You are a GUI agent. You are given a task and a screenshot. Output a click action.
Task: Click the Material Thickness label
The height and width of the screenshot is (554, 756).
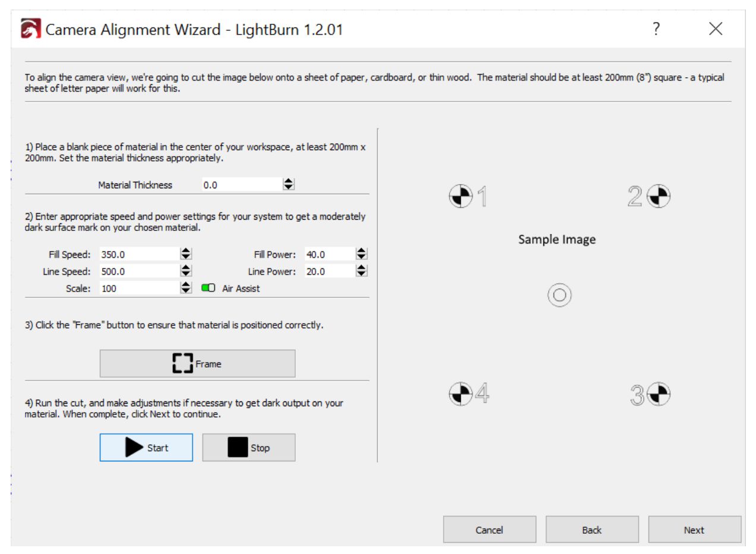click(135, 185)
